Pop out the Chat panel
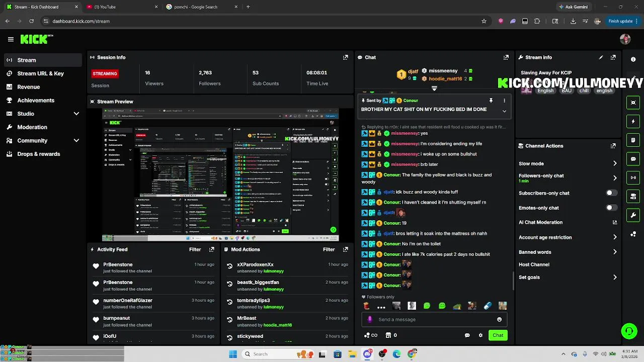 point(506,57)
